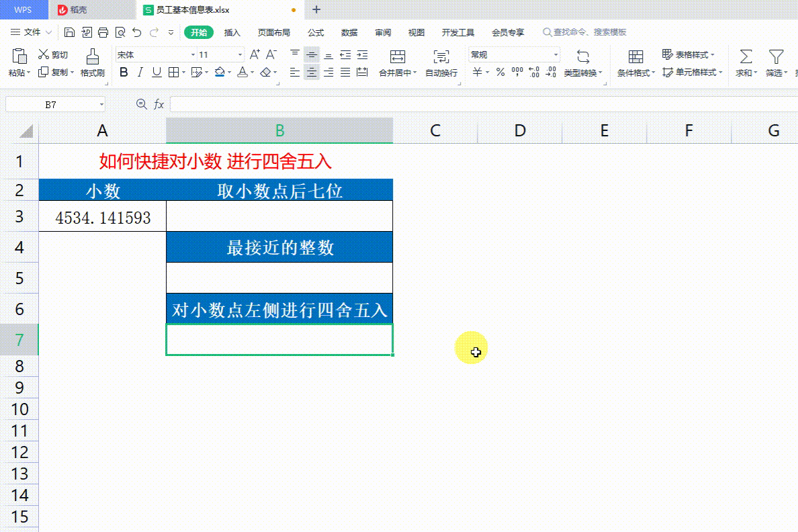Click the Increase Indent icon
The height and width of the screenshot is (532, 798).
pos(362,54)
